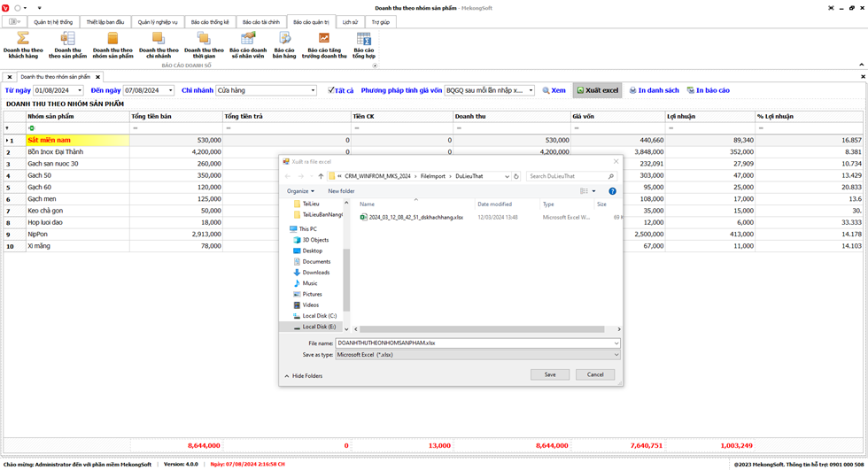Screen dimensions: 868x470
Task: Expand the Organize menu in dialog
Action: pyautogui.click(x=300, y=191)
